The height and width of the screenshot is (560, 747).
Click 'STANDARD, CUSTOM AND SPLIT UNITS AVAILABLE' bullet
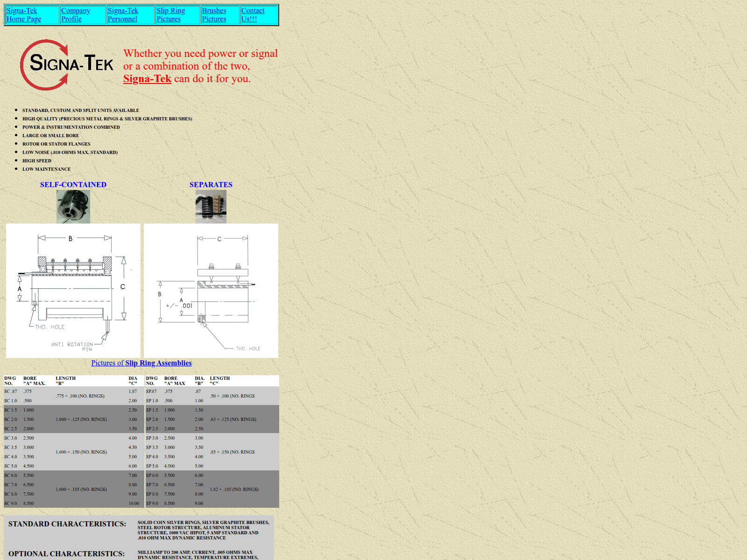81,111
